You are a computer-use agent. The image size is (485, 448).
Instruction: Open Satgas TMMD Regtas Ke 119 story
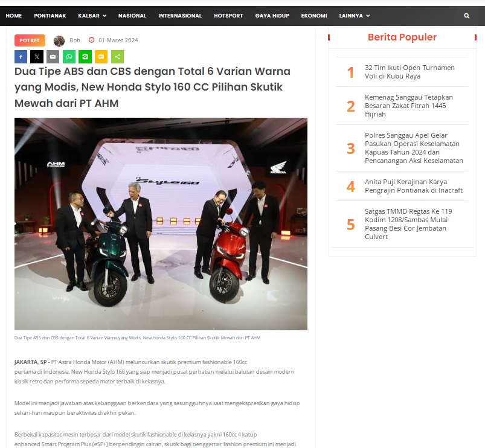coord(408,224)
